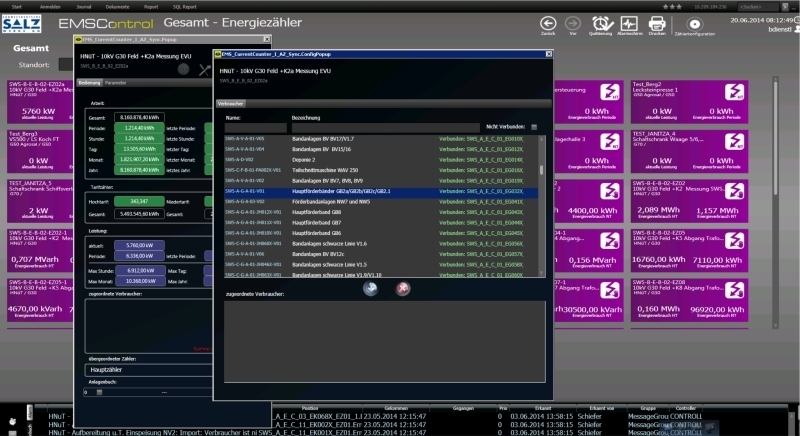Click meter icon on the …lagerhalle 3 tile
800x436 pixels.
coord(610,141)
